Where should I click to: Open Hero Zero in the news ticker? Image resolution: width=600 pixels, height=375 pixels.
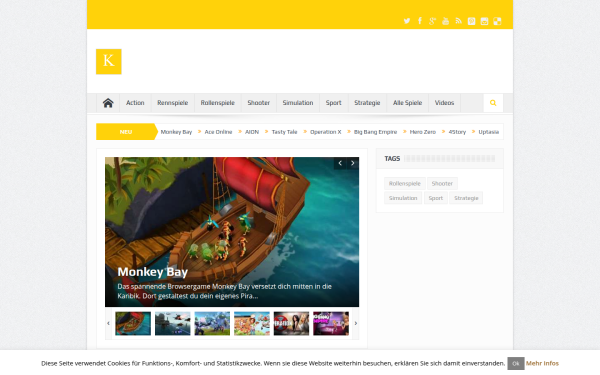[x=423, y=132]
